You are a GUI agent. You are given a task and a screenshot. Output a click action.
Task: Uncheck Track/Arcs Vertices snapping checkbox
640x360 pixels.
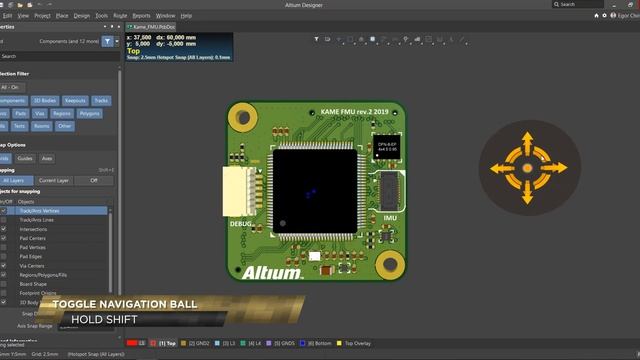3,211
